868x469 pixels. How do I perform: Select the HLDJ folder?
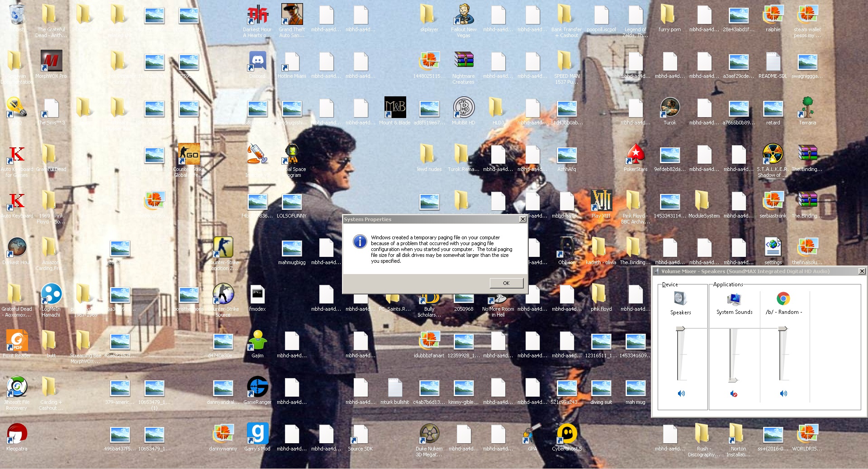[x=498, y=108]
